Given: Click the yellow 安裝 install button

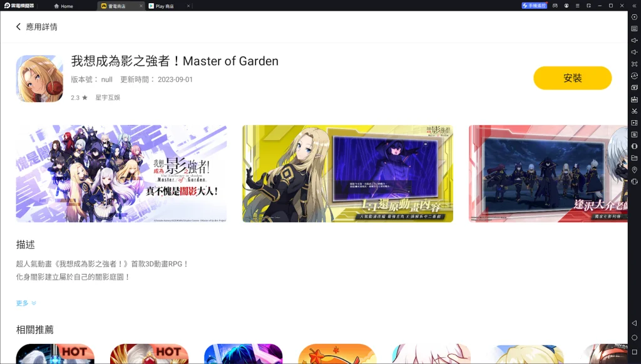Looking at the screenshot, I should click(572, 78).
